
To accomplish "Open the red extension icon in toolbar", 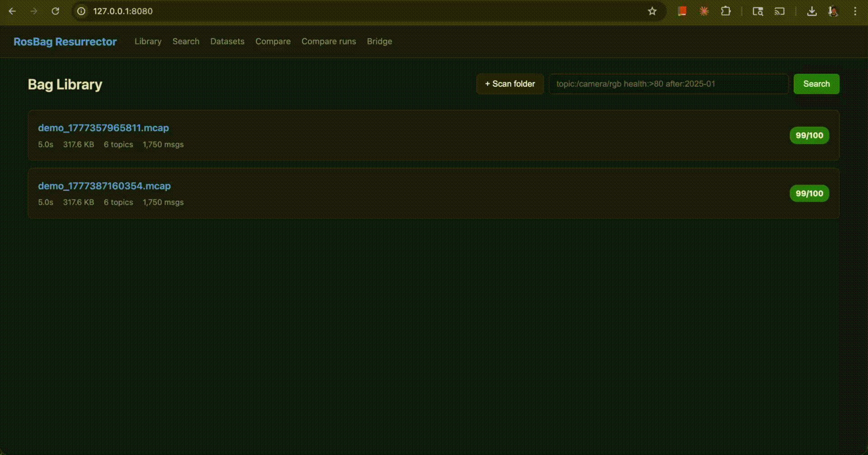I will pyautogui.click(x=682, y=11).
